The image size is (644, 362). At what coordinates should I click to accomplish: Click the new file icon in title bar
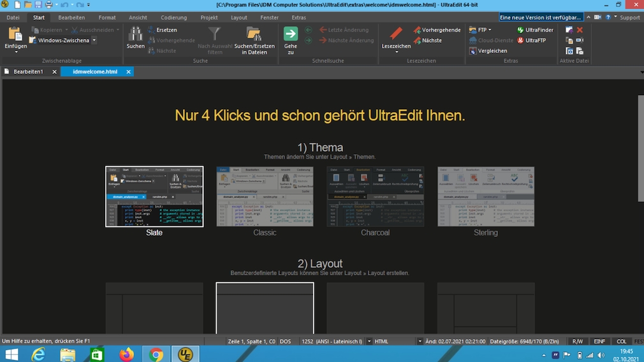coord(17,5)
